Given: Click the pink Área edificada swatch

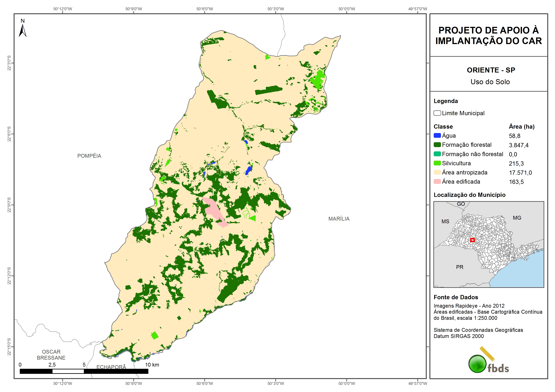Looking at the screenshot, I should pos(437,181).
